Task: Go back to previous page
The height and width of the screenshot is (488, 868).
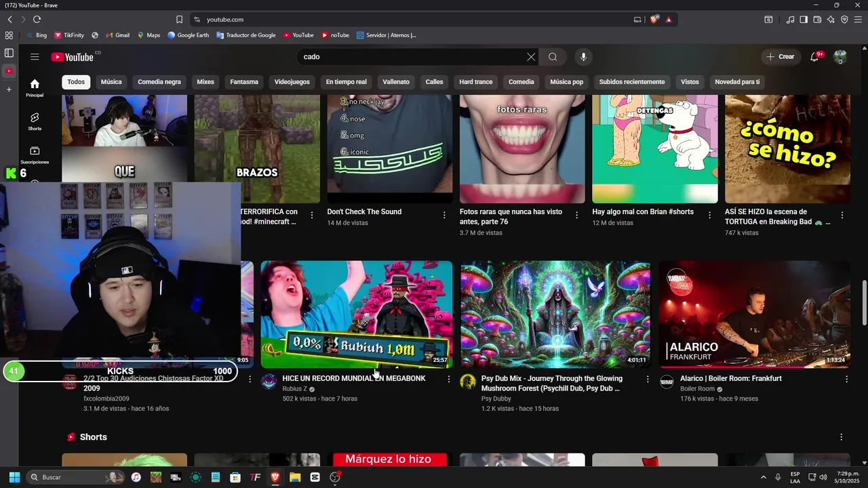Action: coord(10,20)
